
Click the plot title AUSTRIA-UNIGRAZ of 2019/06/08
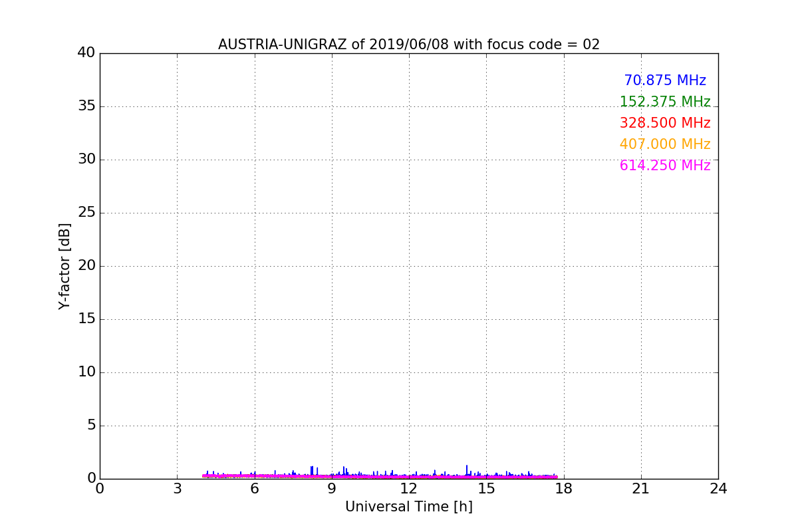click(409, 45)
